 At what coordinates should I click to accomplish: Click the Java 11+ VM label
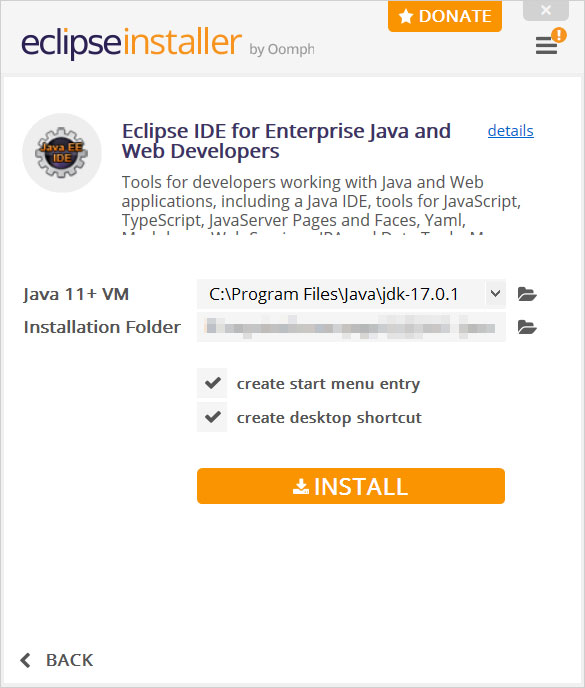[x=76, y=294]
